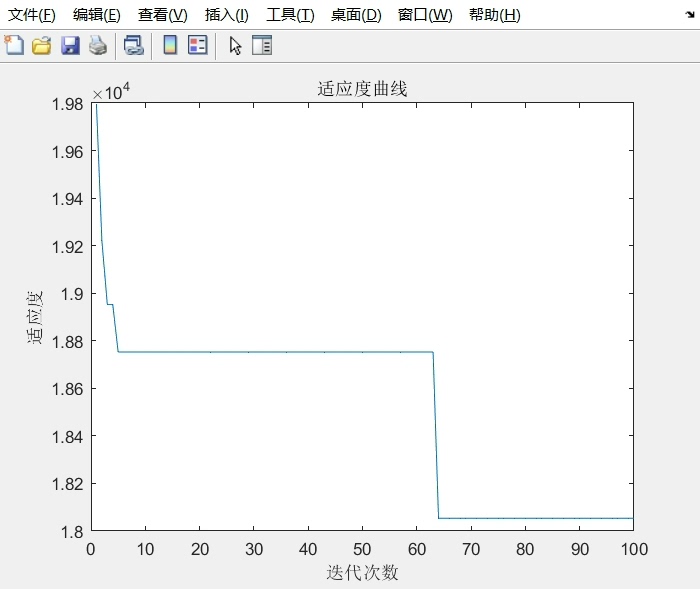This screenshot has height=589, width=700.
Task: Insert colorbar using toolbar icon
Action: click(x=170, y=45)
